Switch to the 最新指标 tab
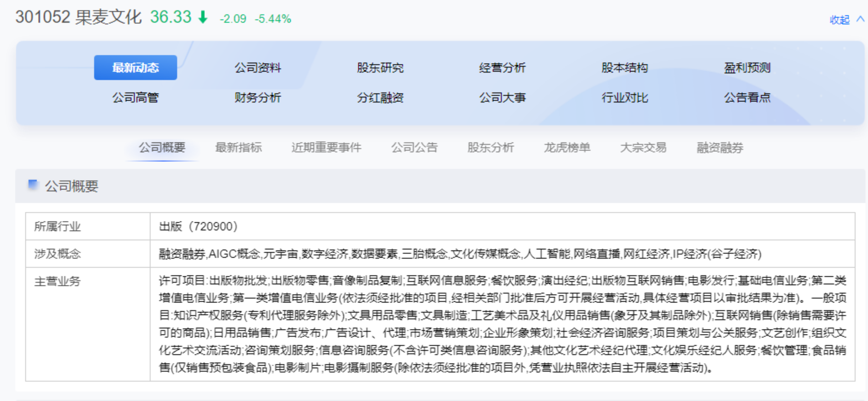The image size is (868, 401). click(239, 148)
